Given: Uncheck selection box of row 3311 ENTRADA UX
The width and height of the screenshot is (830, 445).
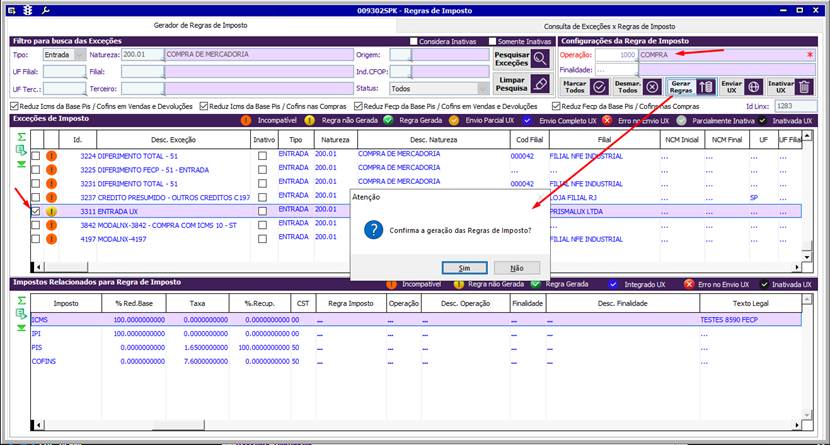Looking at the screenshot, I should coord(35,211).
